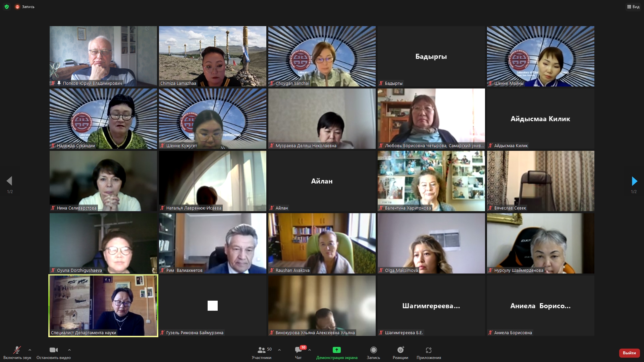This screenshot has height=362, width=644.
Task: Click the red recording indicator at top
Action: click(x=17, y=7)
